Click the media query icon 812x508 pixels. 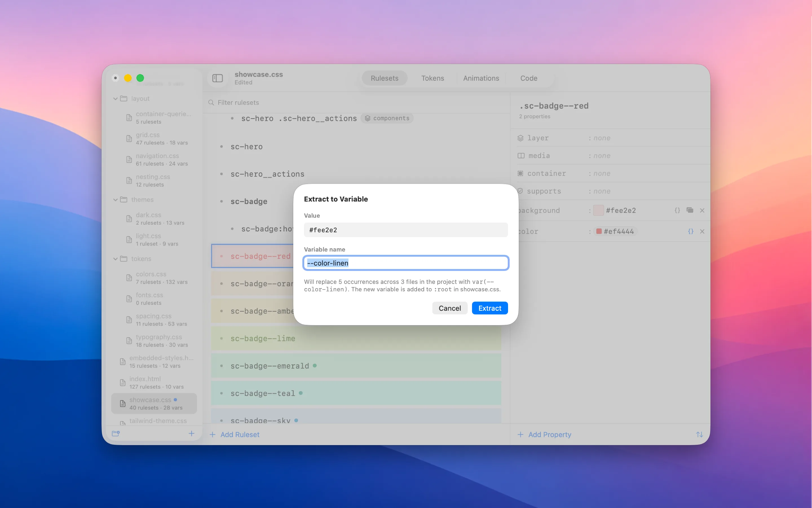coord(521,156)
